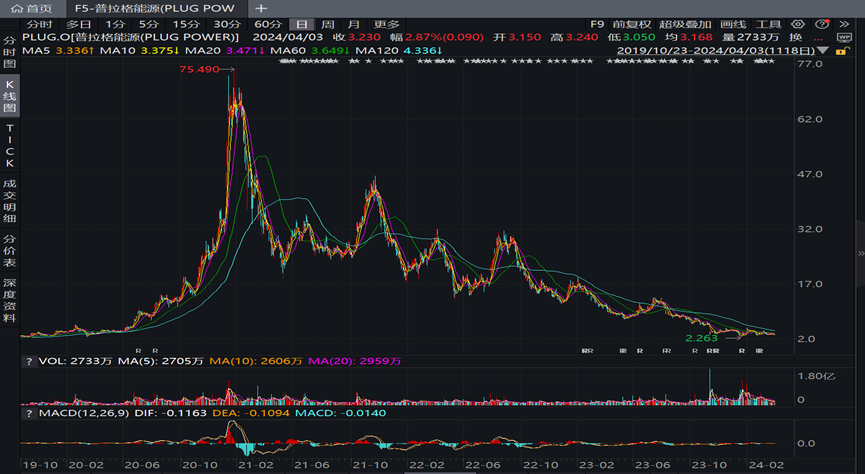
Task: Open the 首页 home tab
Action: pyautogui.click(x=32, y=8)
